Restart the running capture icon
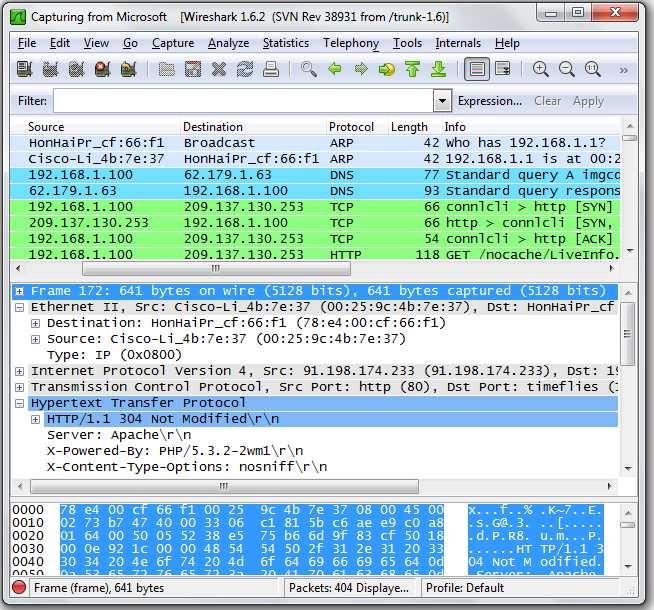The height and width of the screenshot is (610, 654). 128,69
